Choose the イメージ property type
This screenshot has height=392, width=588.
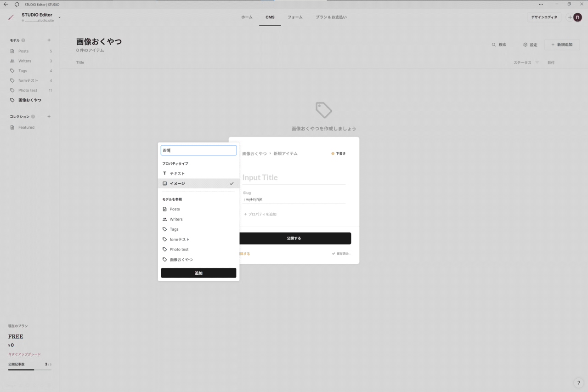coord(198,183)
